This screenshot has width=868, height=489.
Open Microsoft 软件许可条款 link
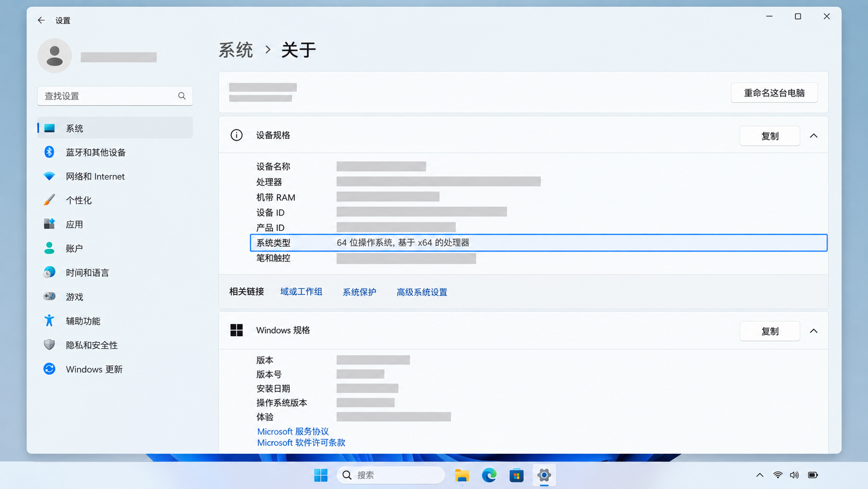(x=301, y=443)
